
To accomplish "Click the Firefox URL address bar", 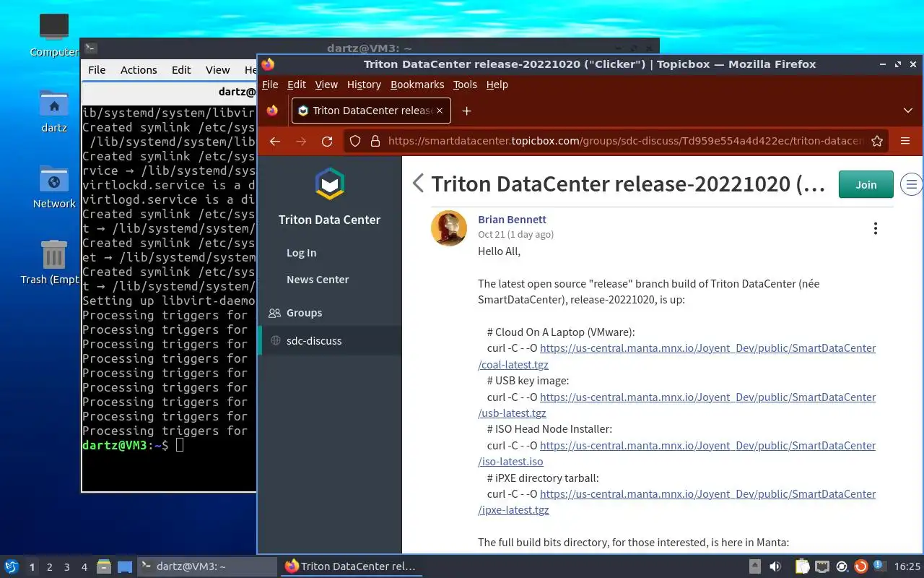I will 624,141.
